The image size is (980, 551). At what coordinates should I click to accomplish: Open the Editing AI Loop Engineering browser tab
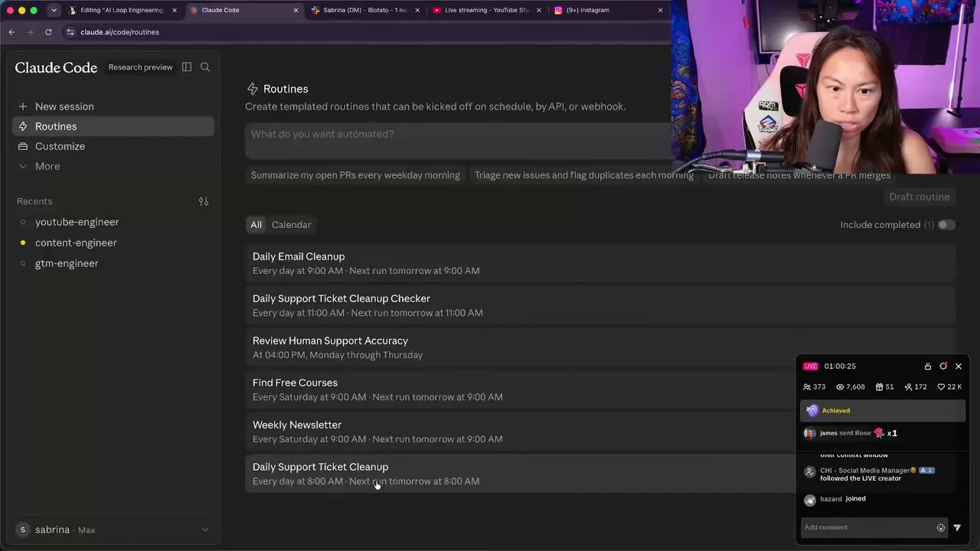click(122, 10)
